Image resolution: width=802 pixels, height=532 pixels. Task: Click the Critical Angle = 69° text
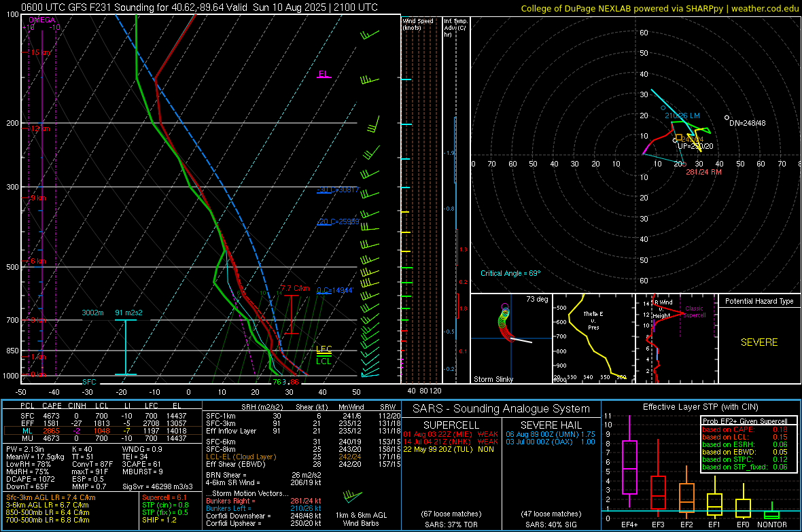(x=510, y=274)
